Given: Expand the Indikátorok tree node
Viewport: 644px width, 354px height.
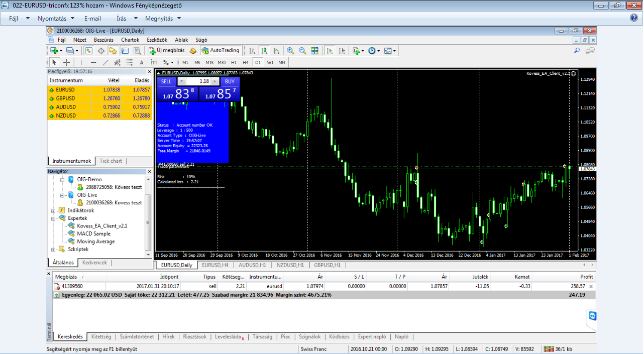Looking at the screenshot, I should coord(54,210).
